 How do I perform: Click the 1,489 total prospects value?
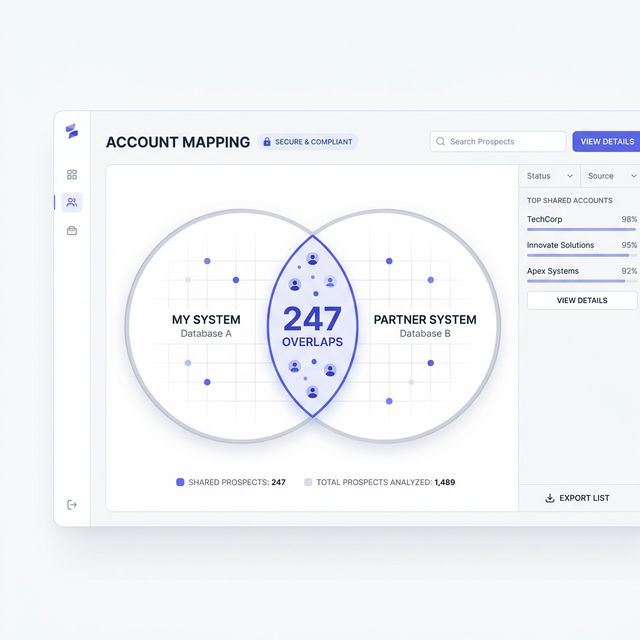[x=445, y=482]
